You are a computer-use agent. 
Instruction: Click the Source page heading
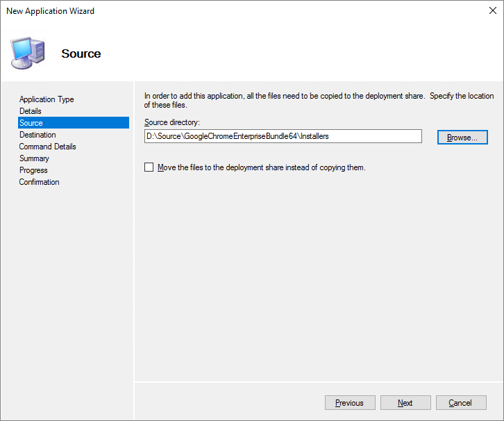click(81, 53)
